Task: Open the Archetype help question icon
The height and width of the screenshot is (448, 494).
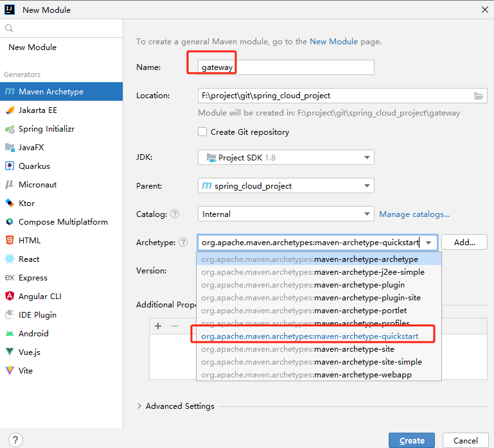Action: point(183,242)
